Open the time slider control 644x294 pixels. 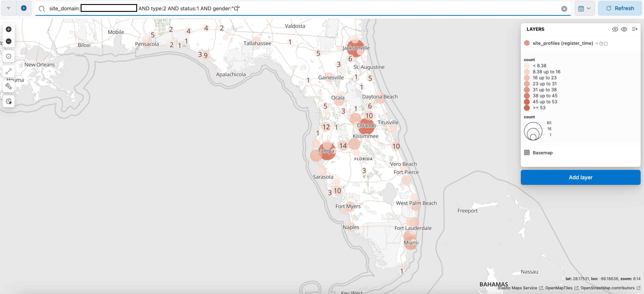[x=8, y=101]
